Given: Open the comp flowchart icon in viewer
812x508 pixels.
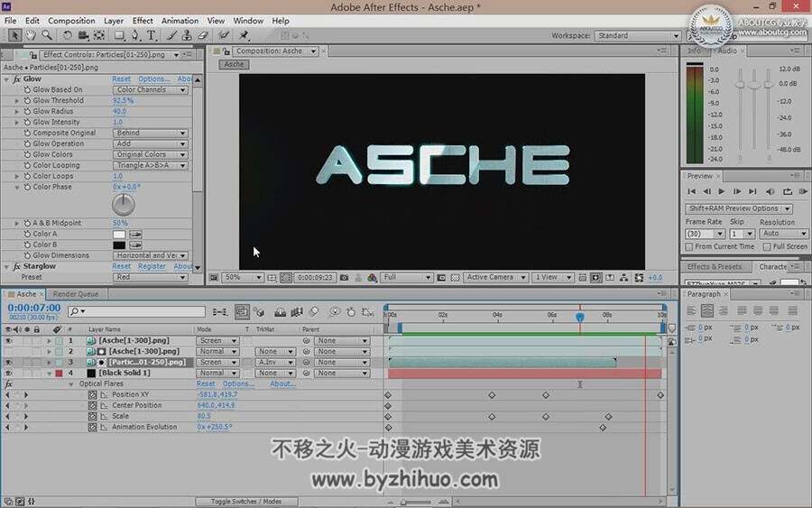Looking at the screenshot, I should (623, 278).
